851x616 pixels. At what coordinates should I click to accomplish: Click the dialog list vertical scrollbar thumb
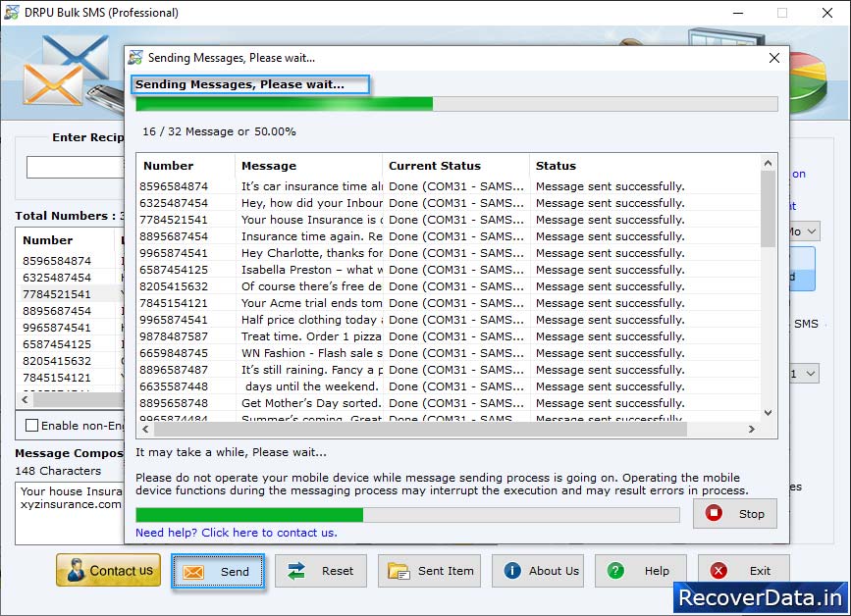point(768,209)
